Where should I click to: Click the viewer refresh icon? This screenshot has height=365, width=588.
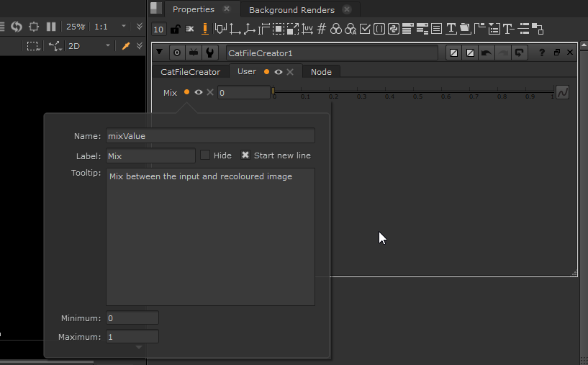point(16,27)
